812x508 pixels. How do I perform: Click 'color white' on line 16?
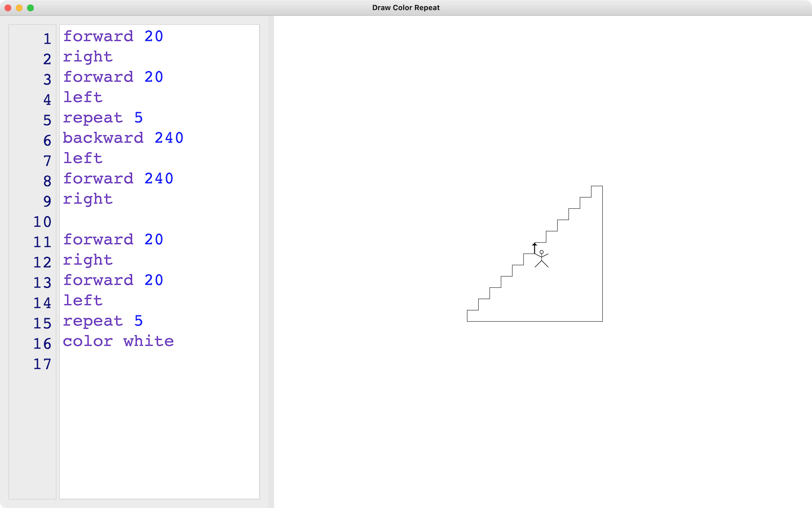pos(118,341)
